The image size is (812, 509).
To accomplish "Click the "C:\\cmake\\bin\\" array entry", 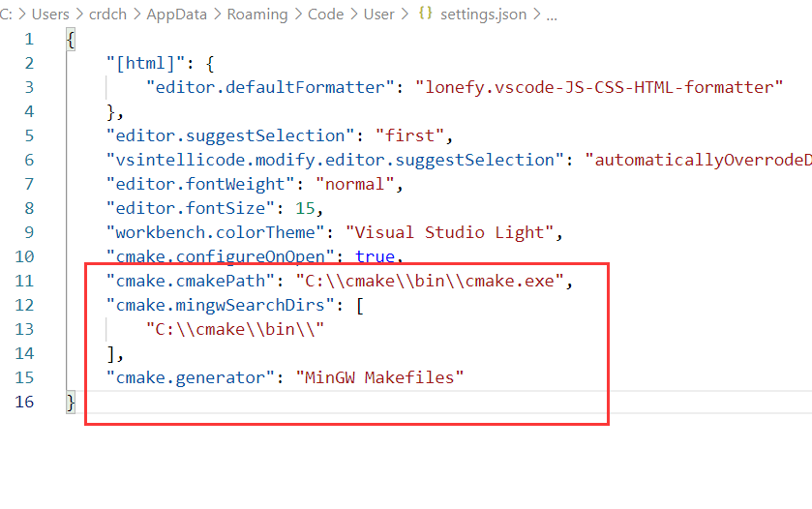I will point(235,329).
